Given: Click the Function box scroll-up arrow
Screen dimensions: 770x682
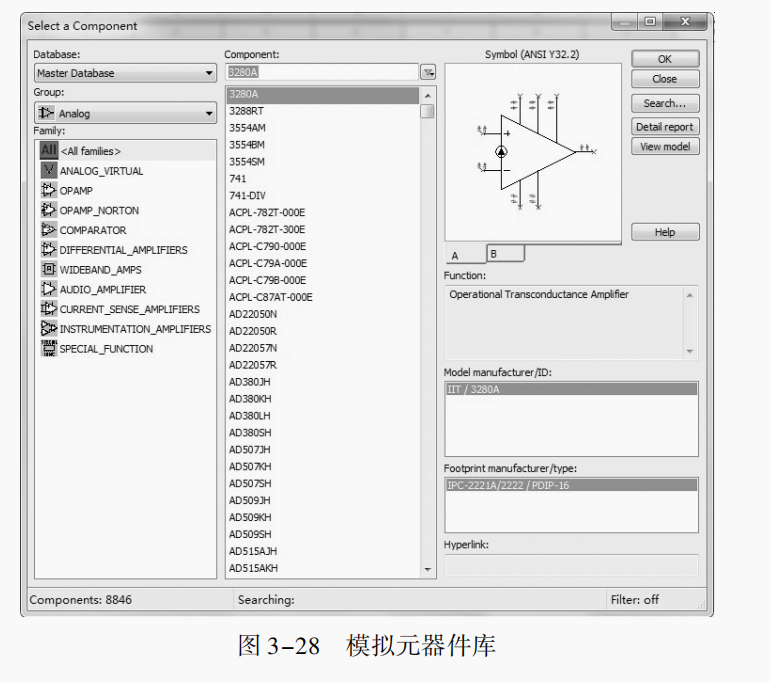Looking at the screenshot, I should [689, 295].
